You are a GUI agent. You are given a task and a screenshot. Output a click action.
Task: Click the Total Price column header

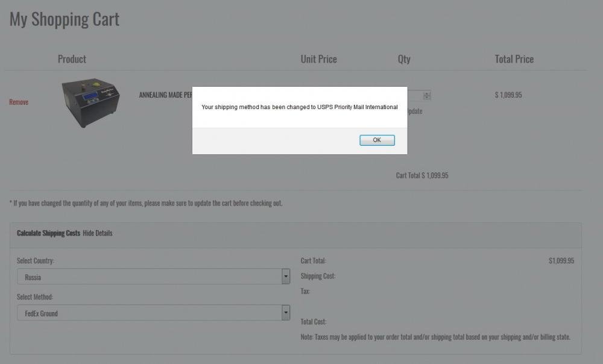click(514, 59)
